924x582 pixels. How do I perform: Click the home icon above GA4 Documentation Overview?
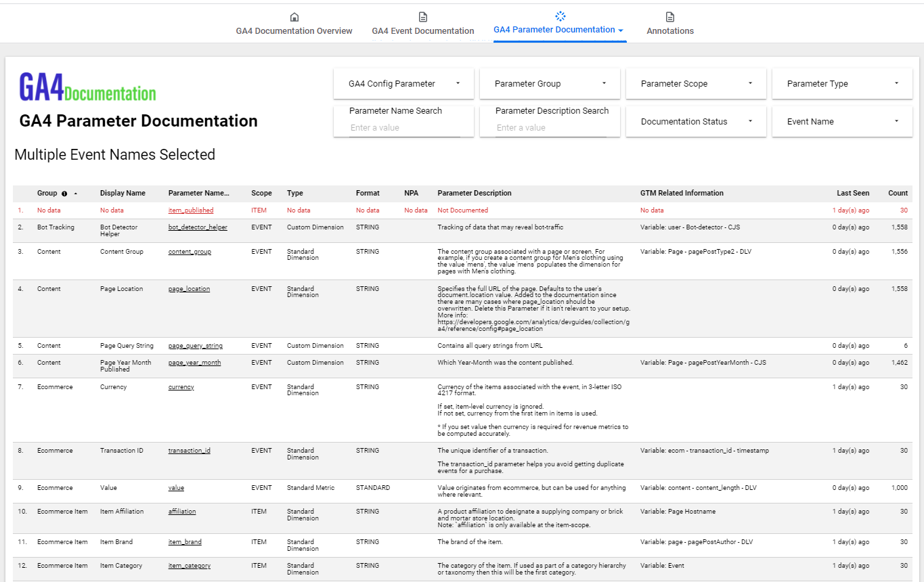click(x=294, y=17)
